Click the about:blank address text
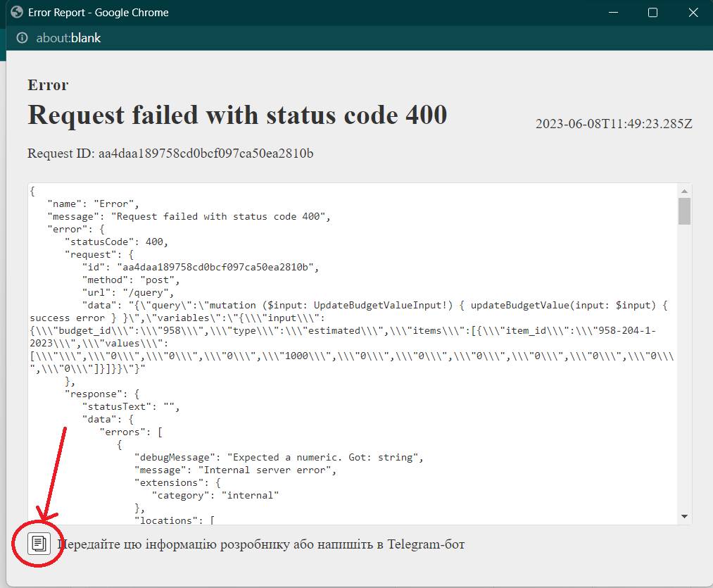 tap(68, 38)
